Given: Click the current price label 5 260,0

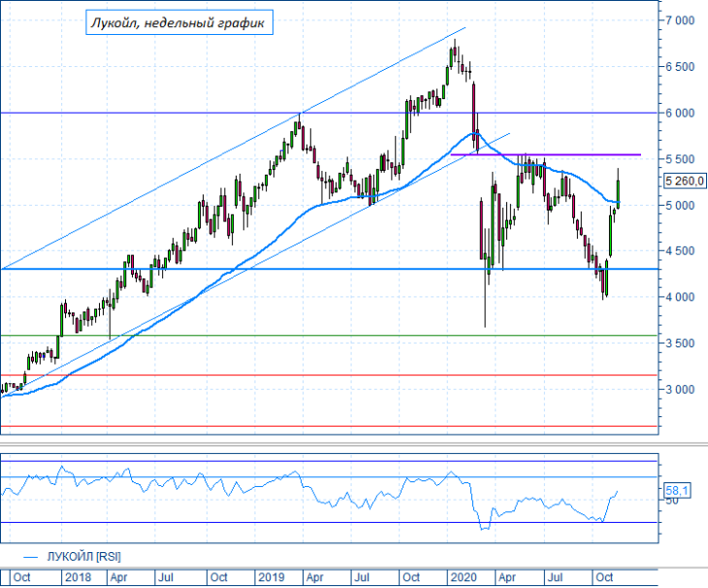Looking at the screenshot, I should tap(684, 181).
